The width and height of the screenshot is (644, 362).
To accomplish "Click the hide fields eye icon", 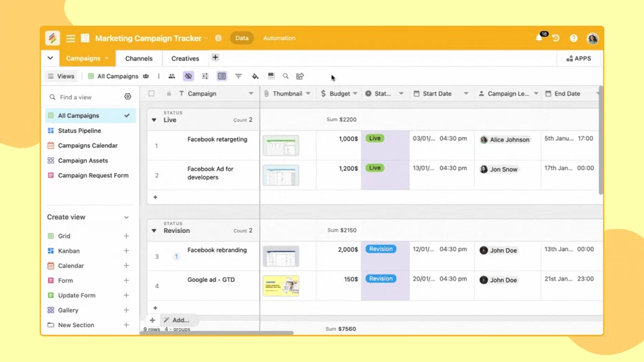I will [x=188, y=77].
